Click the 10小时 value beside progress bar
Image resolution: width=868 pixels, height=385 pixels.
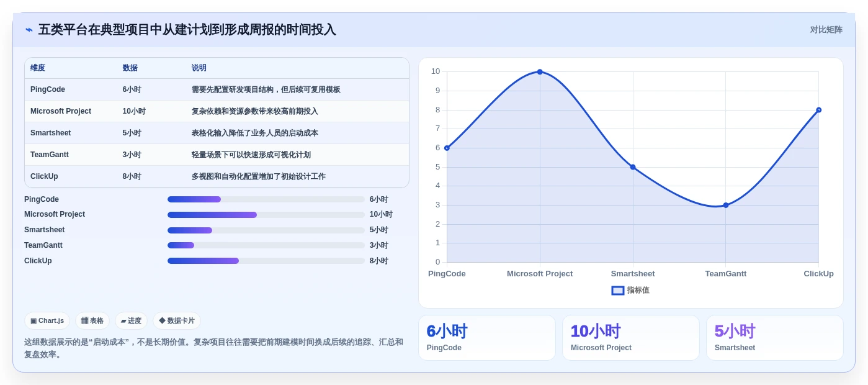click(381, 215)
